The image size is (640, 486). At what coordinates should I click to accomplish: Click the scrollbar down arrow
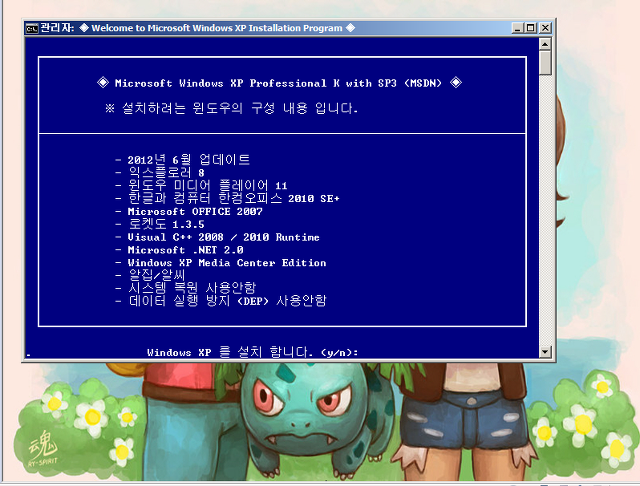545,351
